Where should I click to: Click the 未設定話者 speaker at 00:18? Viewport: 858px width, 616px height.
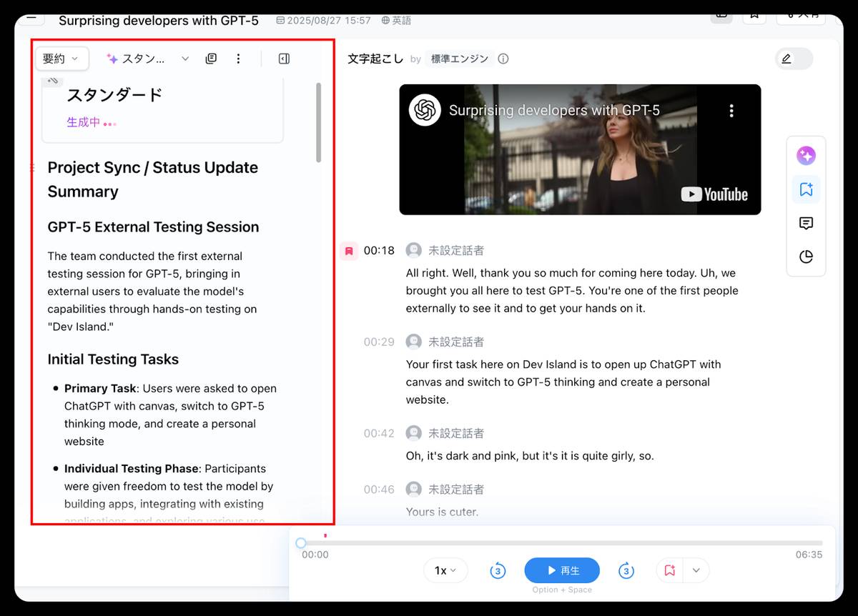(456, 251)
